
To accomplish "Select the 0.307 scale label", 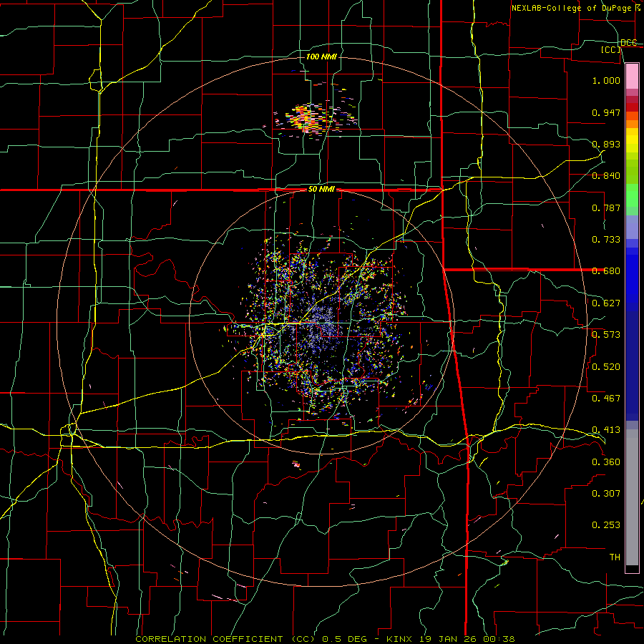I will [x=606, y=493].
